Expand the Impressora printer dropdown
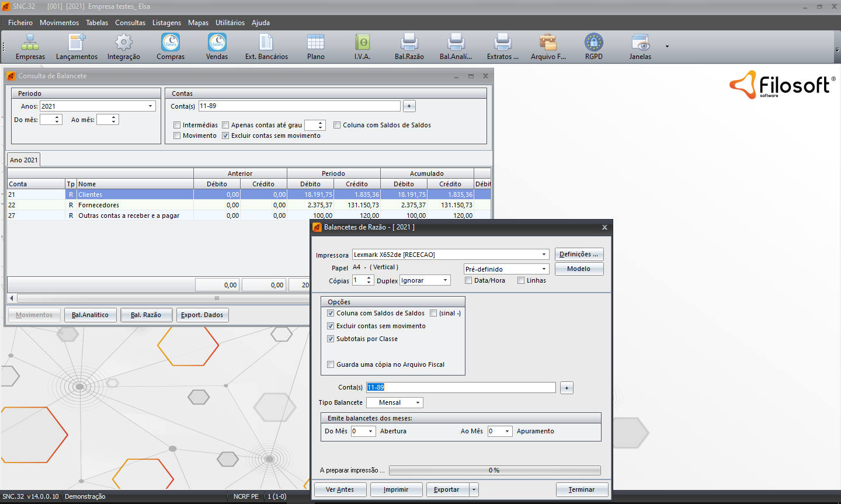 (x=544, y=255)
